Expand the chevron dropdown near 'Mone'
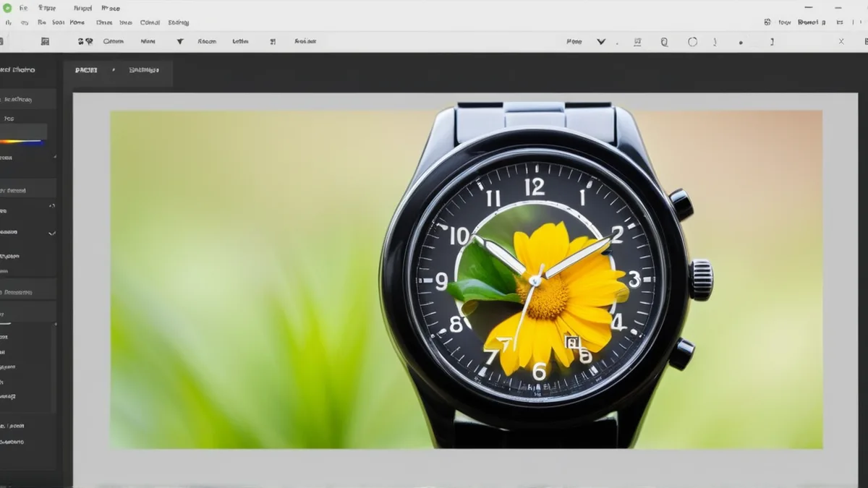 (601, 42)
